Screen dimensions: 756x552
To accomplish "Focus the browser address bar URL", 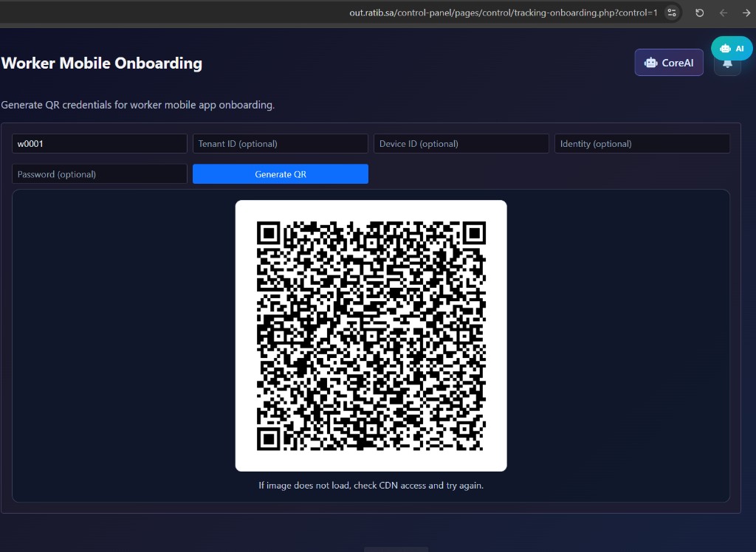I will [x=504, y=13].
